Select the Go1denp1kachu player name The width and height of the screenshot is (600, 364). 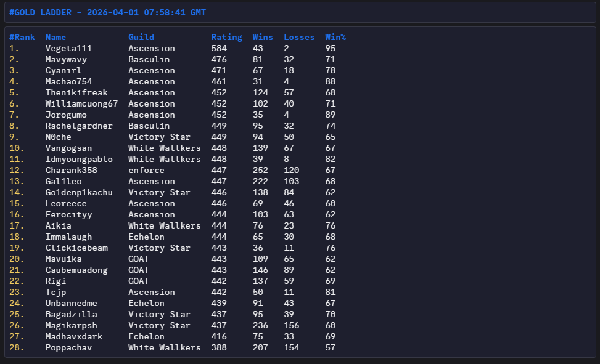click(x=79, y=192)
